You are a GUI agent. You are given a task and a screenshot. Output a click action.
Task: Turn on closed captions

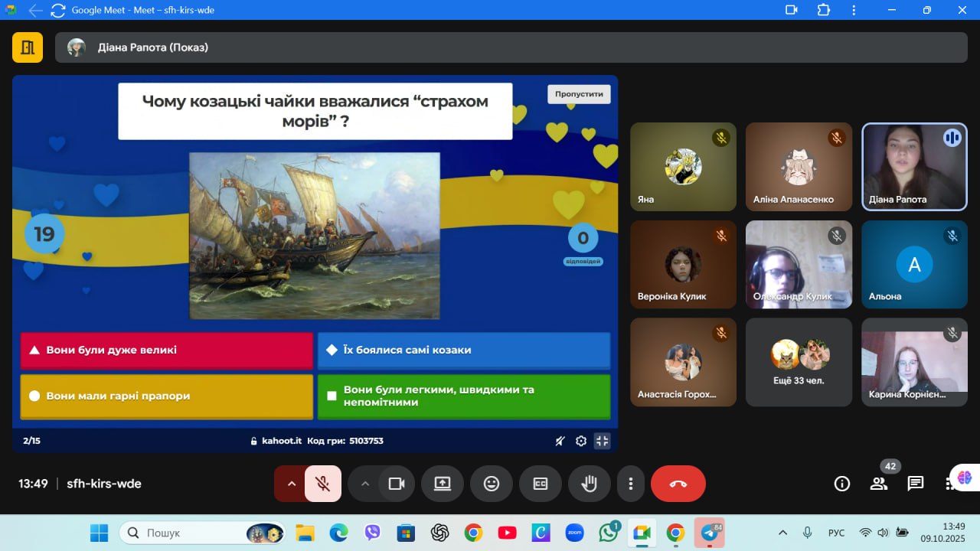[x=540, y=484]
